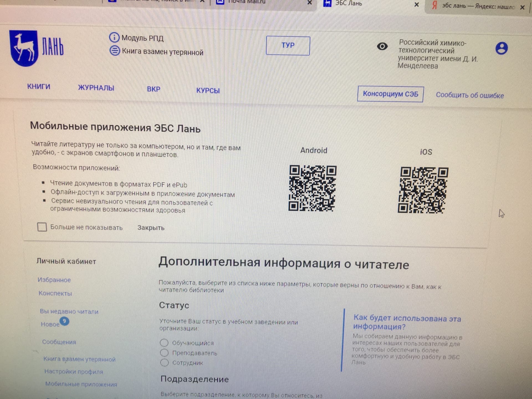
Task: Select the Преподаватель radio button
Action: tap(164, 353)
